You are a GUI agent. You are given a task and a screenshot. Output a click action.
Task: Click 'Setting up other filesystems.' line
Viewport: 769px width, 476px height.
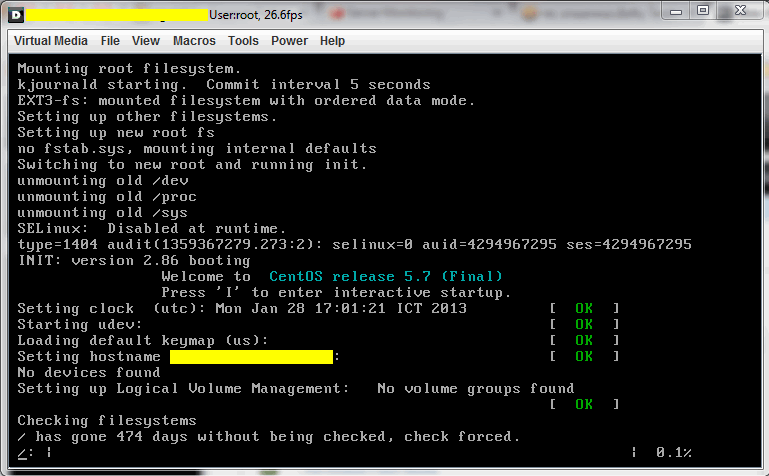[147, 117]
